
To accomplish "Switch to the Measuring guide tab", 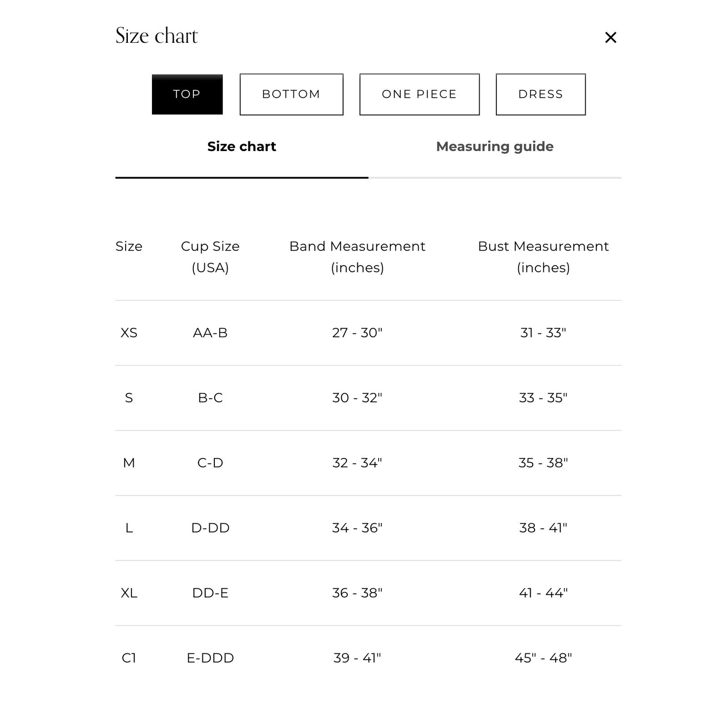I will coord(495,147).
